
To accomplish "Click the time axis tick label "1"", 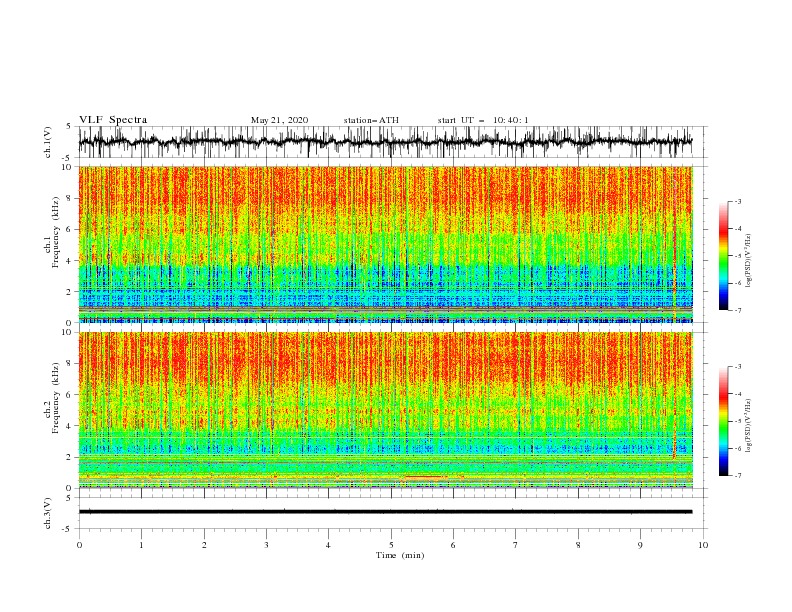I will point(141,545).
